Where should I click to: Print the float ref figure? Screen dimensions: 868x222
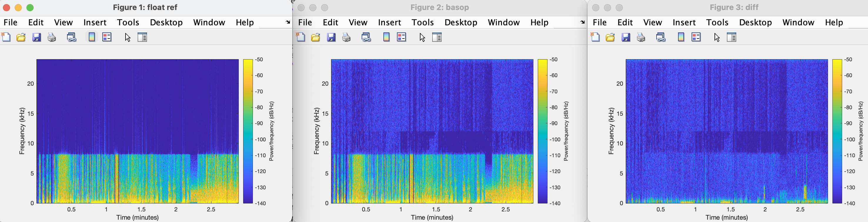(x=51, y=37)
